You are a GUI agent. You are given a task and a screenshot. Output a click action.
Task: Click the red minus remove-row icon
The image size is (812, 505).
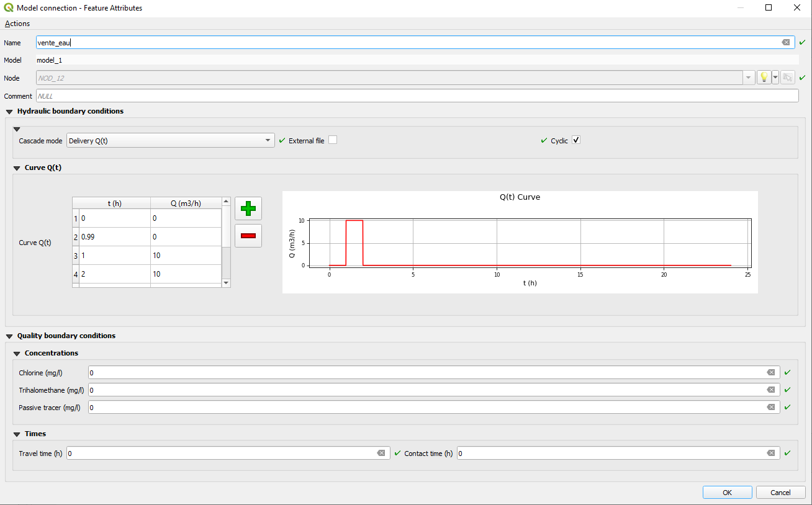[248, 236]
